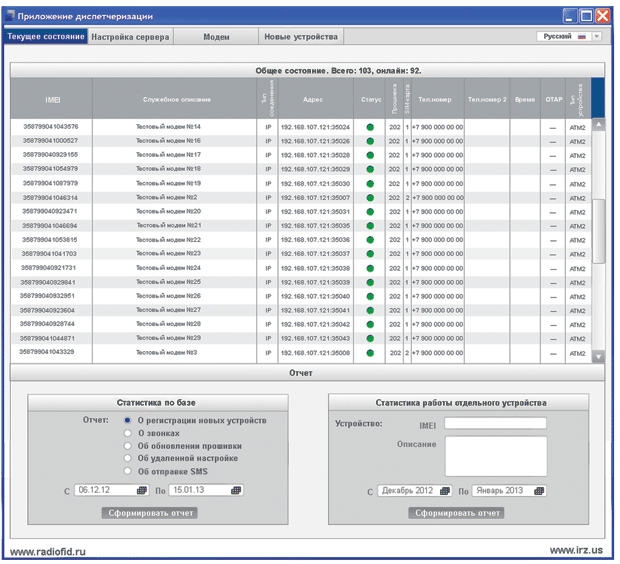Click green status dot of модем №25
The height and width of the screenshot is (564, 620).
(x=370, y=282)
